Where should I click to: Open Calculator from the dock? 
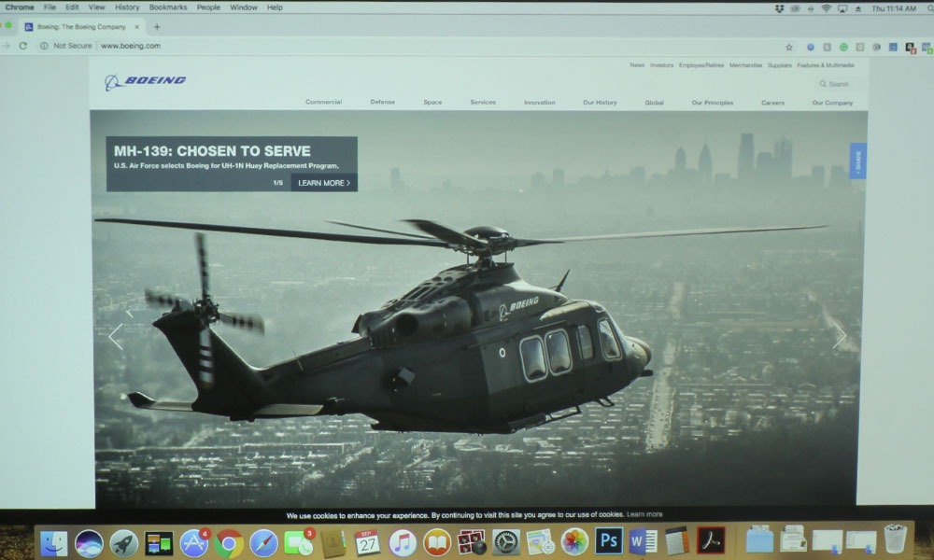point(676,541)
